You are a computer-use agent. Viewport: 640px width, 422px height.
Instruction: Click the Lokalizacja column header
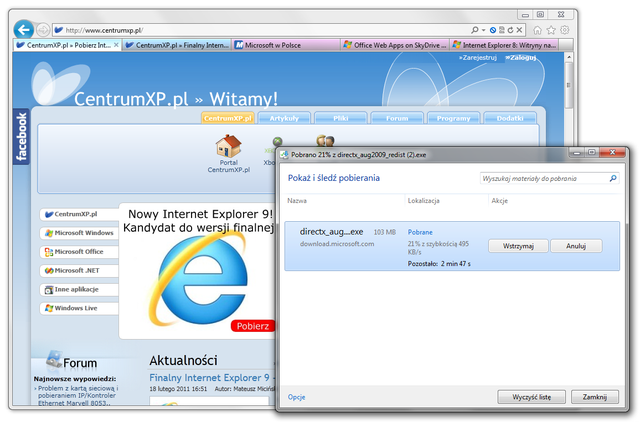424,200
